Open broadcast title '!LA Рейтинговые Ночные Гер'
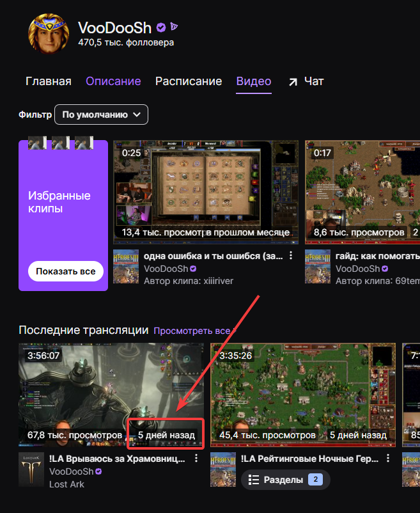Screen dimensions: 420x513 [309, 459]
